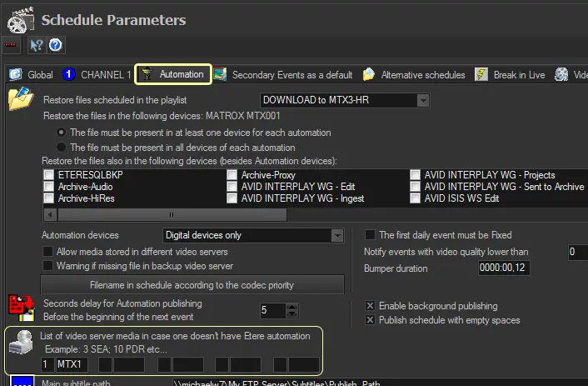Open the Alternative schedules tab
The image size is (588, 386).
point(414,74)
